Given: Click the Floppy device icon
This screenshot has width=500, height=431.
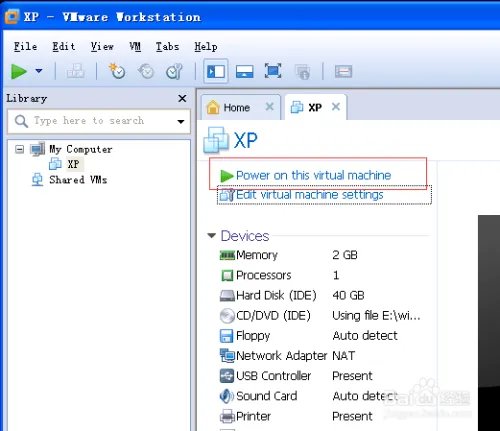Looking at the screenshot, I should click(227, 336).
